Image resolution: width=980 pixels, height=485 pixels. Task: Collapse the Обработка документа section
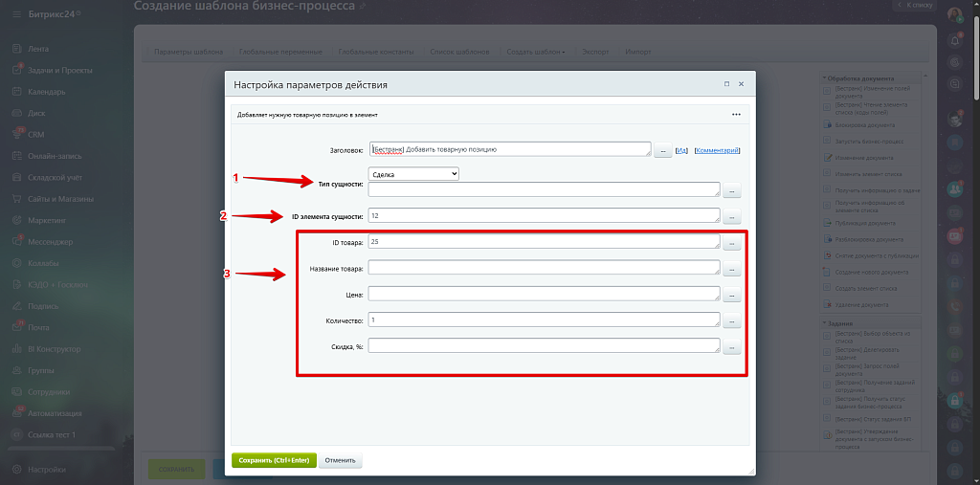click(825, 78)
